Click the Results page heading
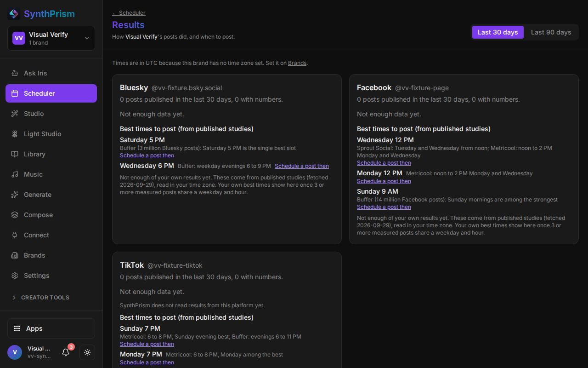This screenshot has height=368, width=588. 128,25
